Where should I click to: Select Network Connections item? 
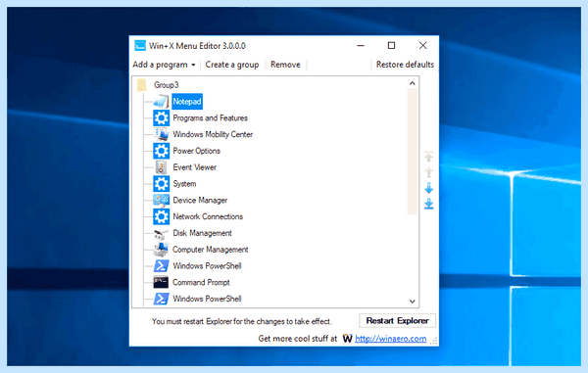(208, 216)
